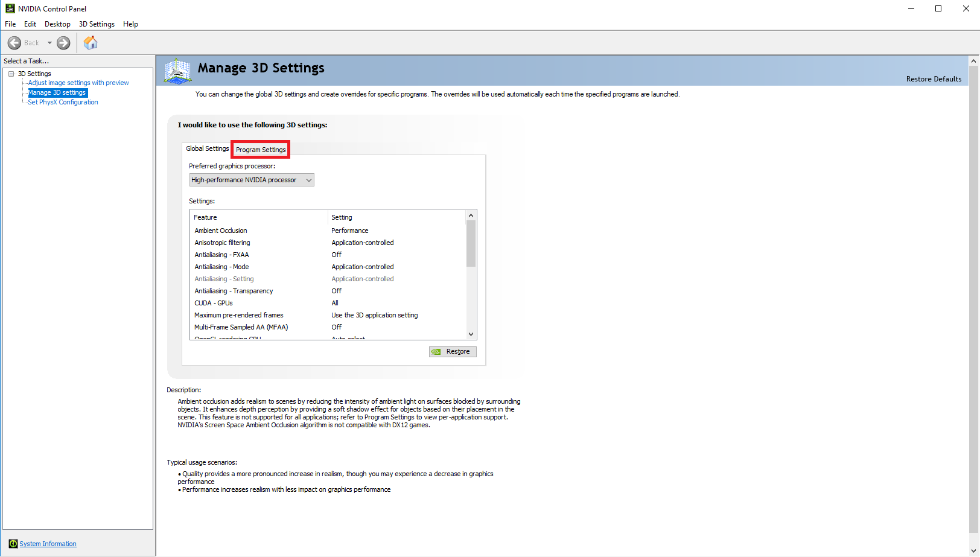Open the Edit menu

click(30, 24)
